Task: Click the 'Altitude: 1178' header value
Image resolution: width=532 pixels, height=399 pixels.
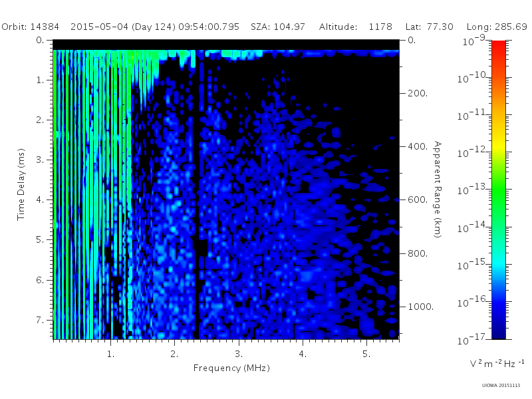Action: point(356,27)
